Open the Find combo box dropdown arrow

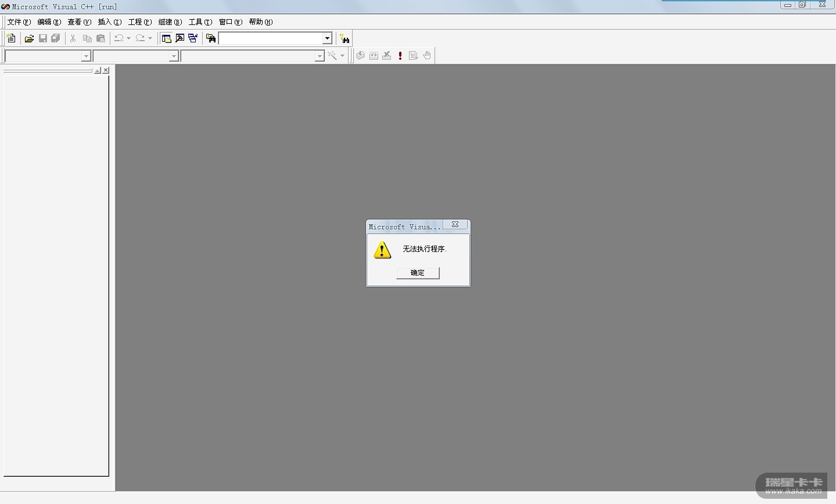tap(327, 38)
